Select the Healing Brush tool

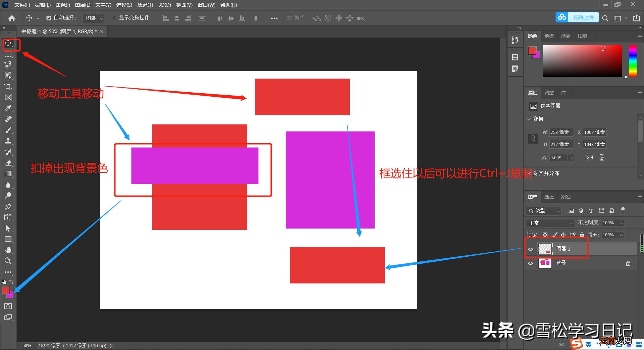[x=8, y=119]
